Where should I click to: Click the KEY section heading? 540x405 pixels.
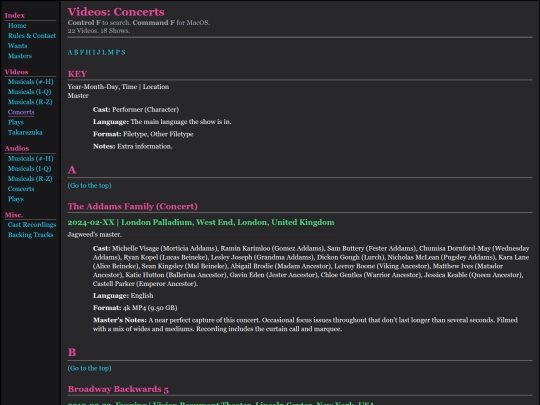point(77,74)
